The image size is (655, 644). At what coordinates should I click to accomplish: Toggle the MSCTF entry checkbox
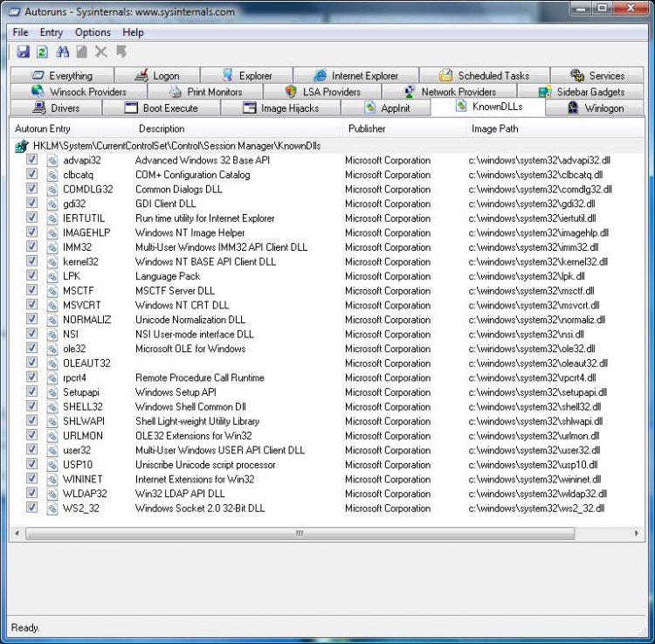point(31,289)
